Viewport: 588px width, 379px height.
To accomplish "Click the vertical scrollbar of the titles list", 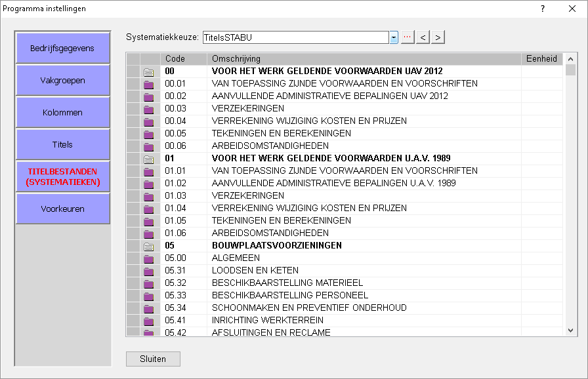I will tap(567, 197).
